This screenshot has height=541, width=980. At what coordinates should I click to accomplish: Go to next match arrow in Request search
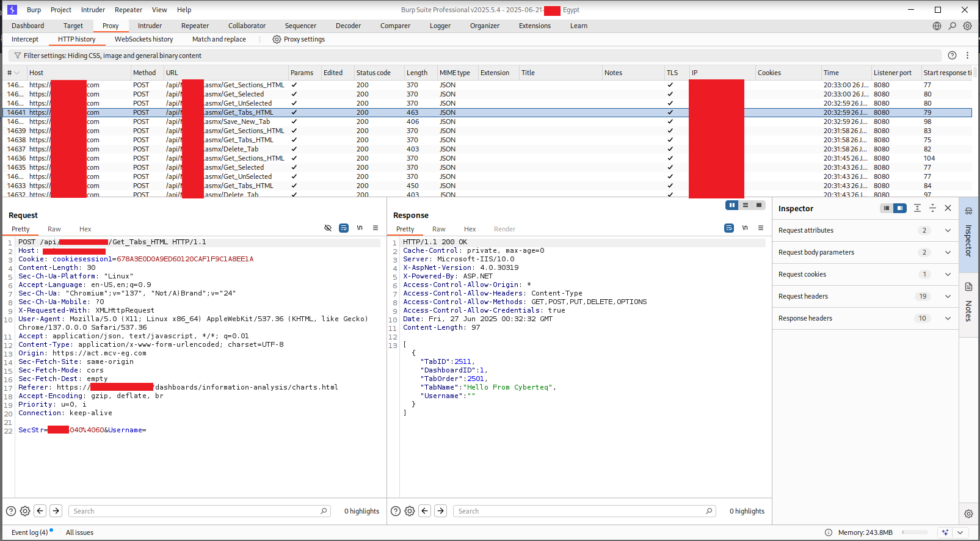click(x=56, y=510)
